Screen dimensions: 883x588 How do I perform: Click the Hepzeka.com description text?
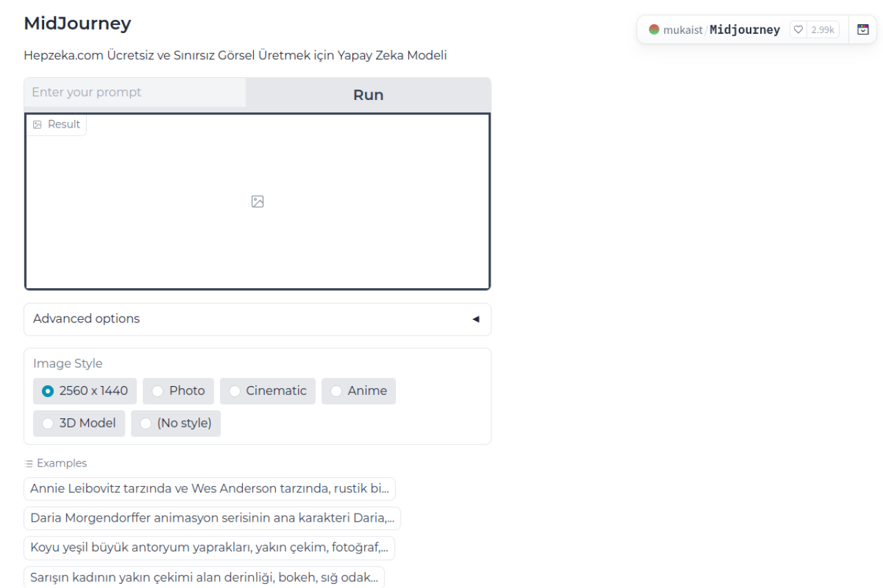tap(235, 55)
